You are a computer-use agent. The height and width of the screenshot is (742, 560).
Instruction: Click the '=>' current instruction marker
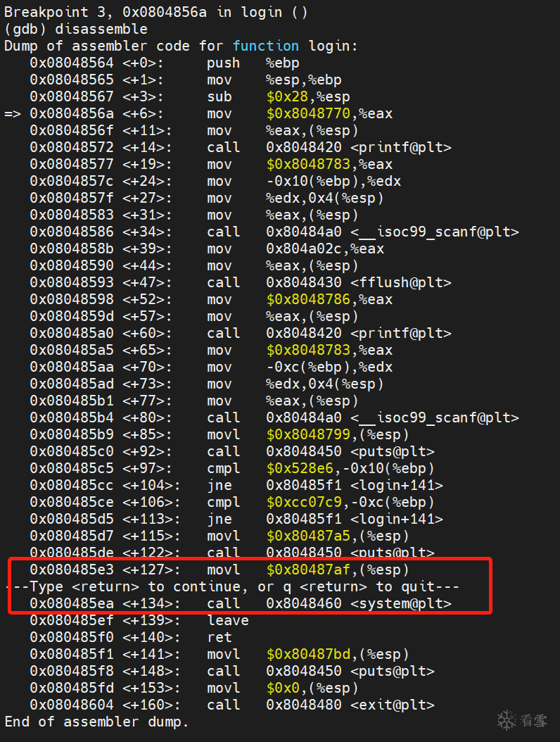(x=12, y=113)
